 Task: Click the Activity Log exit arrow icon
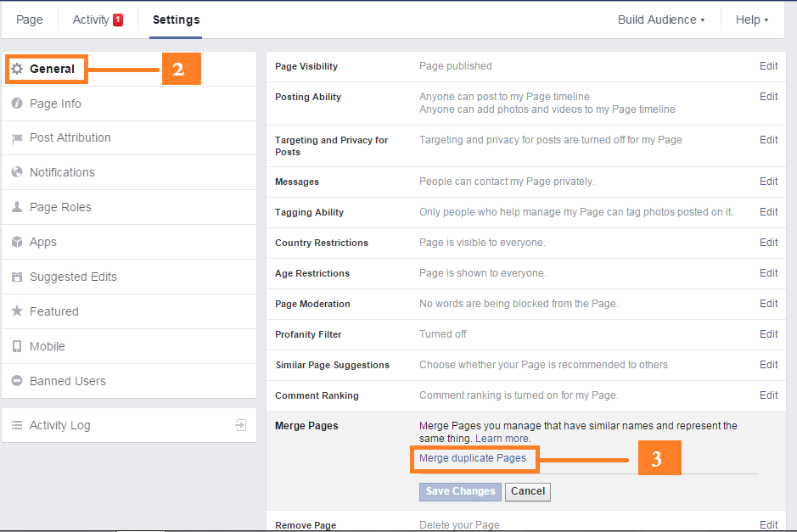point(241,425)
